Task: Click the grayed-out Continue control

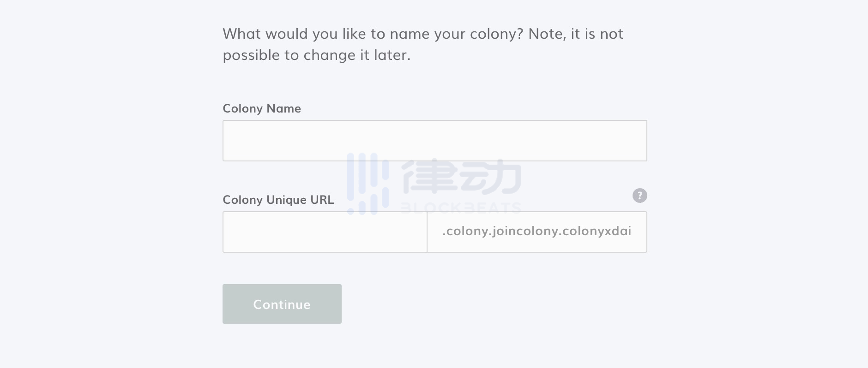Action: pos(282,304)
